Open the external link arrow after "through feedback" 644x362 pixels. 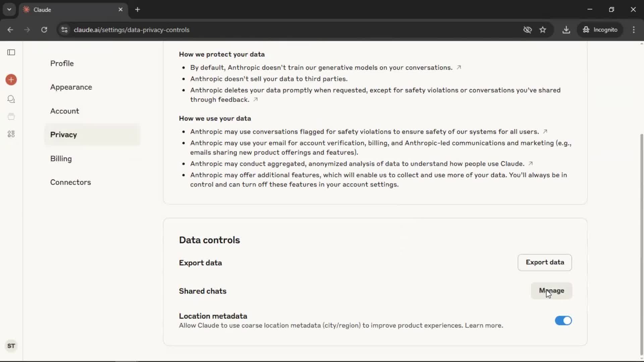[256, 100]
